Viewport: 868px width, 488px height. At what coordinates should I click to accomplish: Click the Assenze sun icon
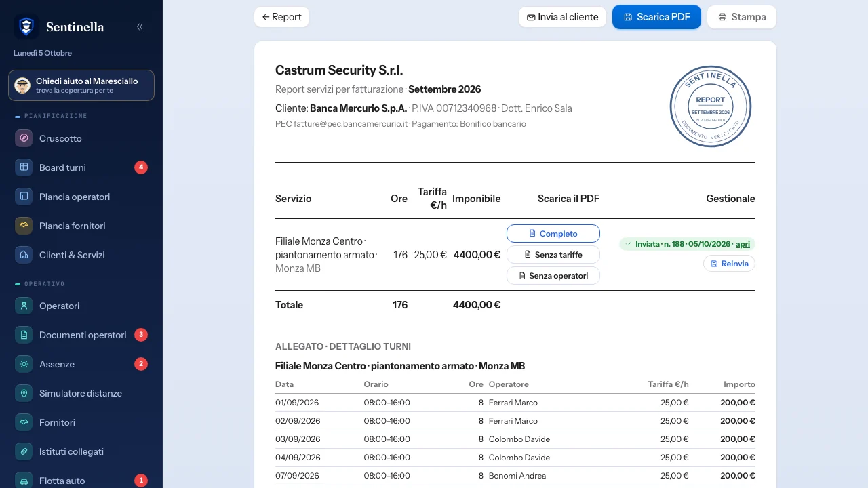[x=24, y=364]
